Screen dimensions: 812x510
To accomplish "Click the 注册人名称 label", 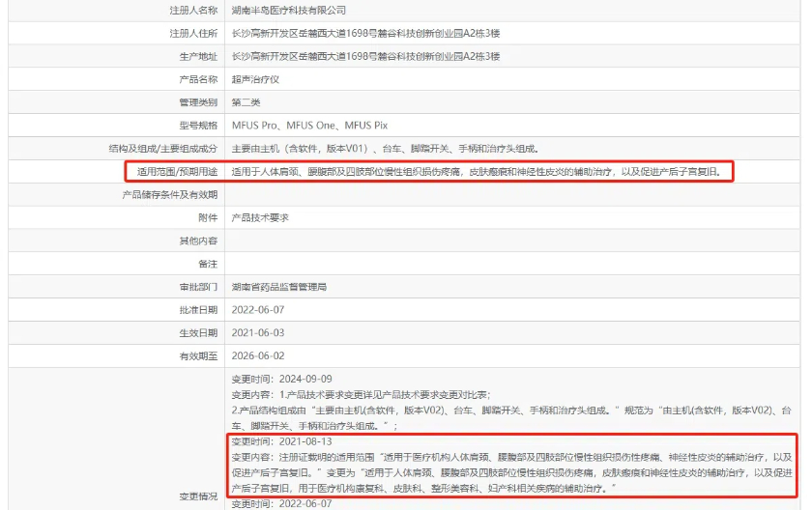I will [x=193, y=11].
